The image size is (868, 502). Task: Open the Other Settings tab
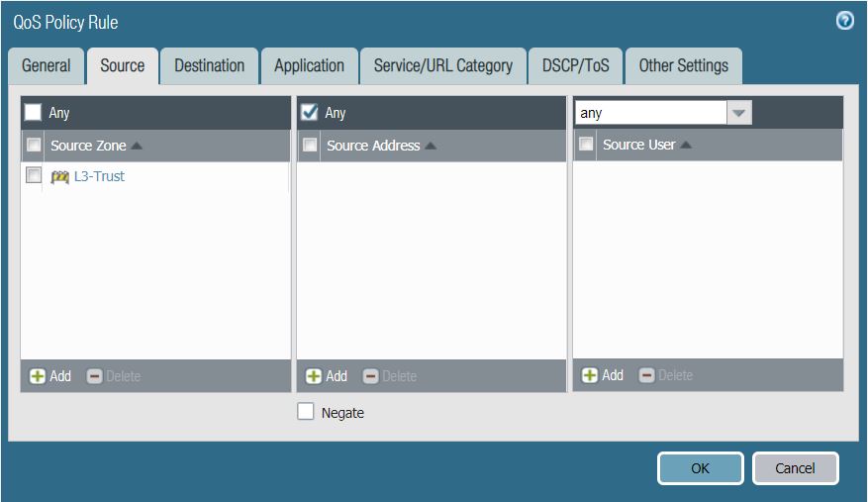684,66
